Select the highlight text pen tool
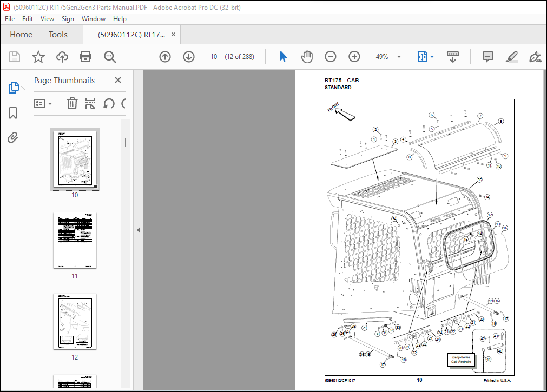The width and height of the screenshot is (547, 392). click(511, 56)
